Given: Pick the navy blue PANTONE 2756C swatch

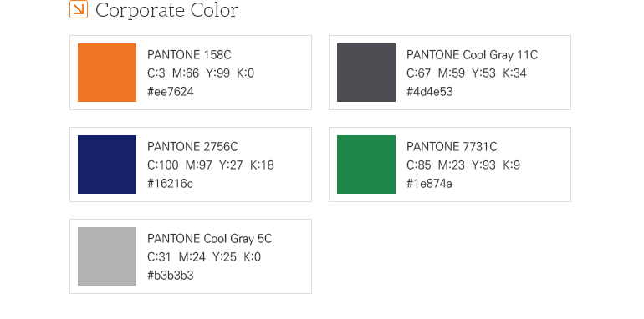Looking at the screenshot, I should click(107, 165).
